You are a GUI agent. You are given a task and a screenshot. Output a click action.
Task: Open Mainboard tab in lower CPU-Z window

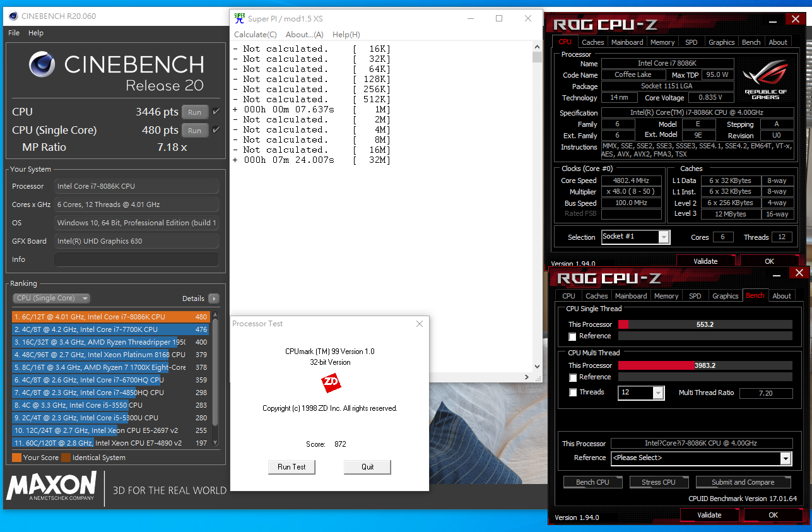(x=631, y=296)
